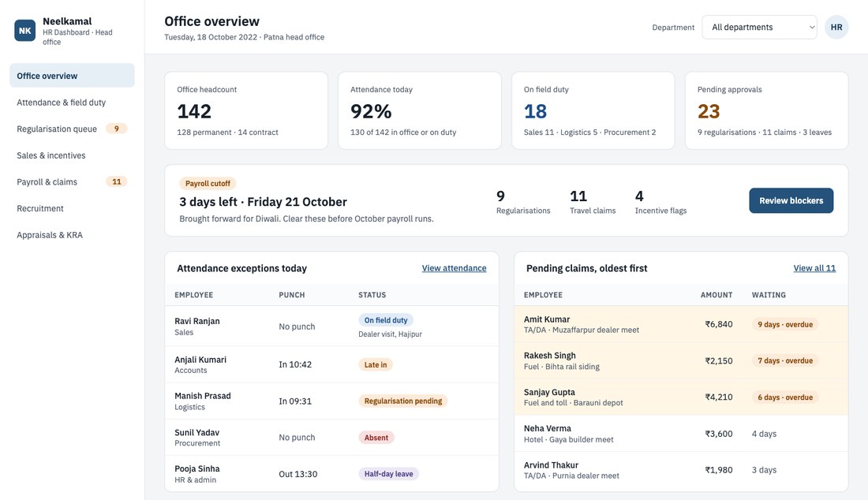The width and height of the screenshot is (868, 500).
Task: Open Appraisals & KRA page
Action: (x=72, y=235)
